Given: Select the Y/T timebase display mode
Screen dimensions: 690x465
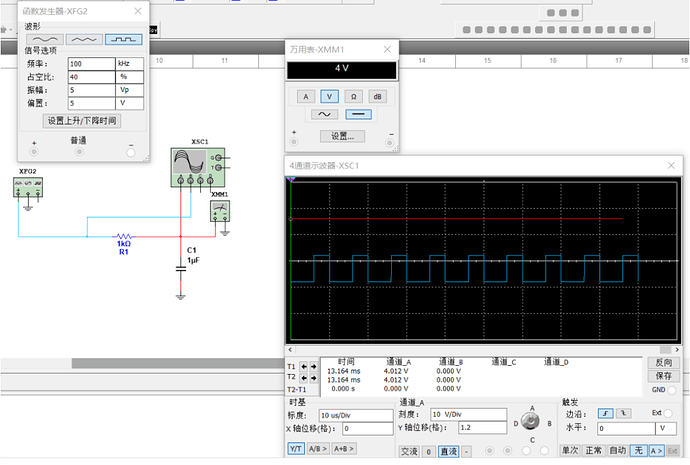Looking at the screenshot, I should click(x=295, y=450).
